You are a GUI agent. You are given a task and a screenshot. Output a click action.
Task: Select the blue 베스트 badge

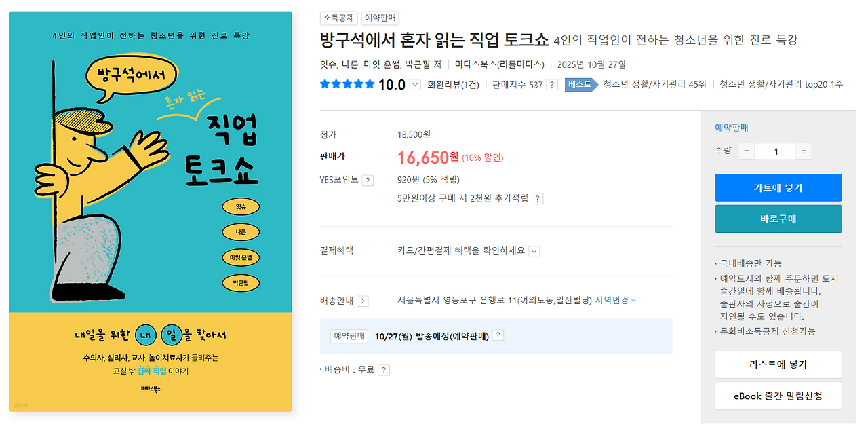580,84
